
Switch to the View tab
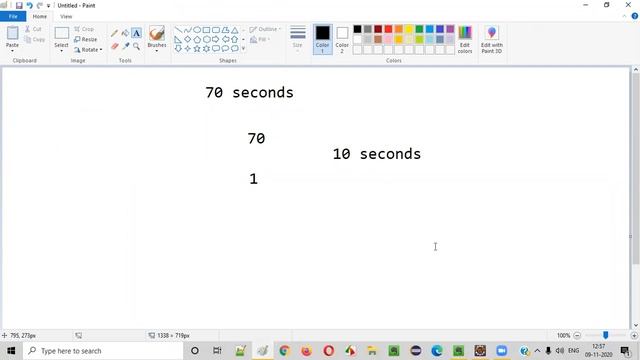click(66, 16)
